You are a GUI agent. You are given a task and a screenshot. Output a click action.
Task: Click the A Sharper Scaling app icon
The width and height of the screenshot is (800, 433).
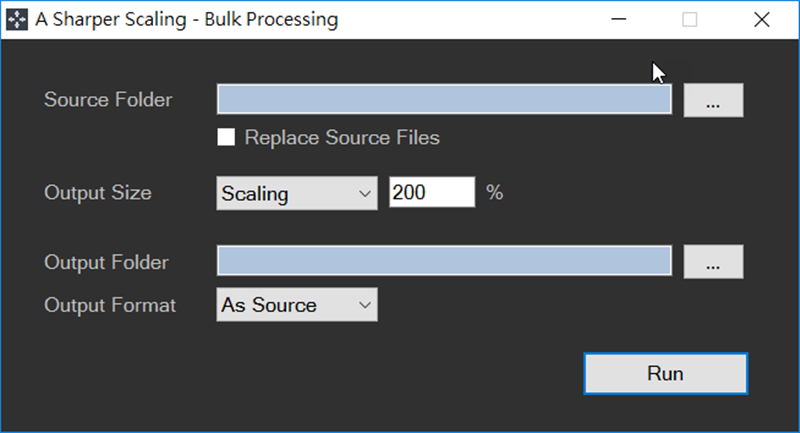tap(18, 19)
